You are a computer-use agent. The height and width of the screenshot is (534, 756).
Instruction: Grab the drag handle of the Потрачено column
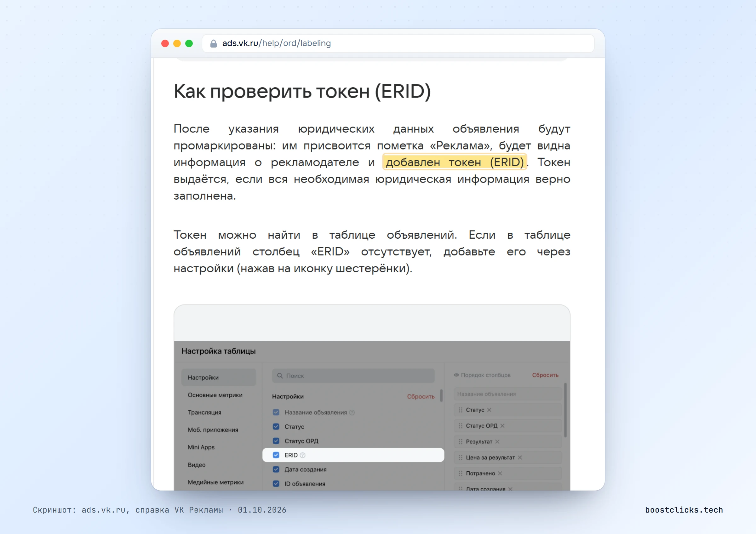pos(460,473)
